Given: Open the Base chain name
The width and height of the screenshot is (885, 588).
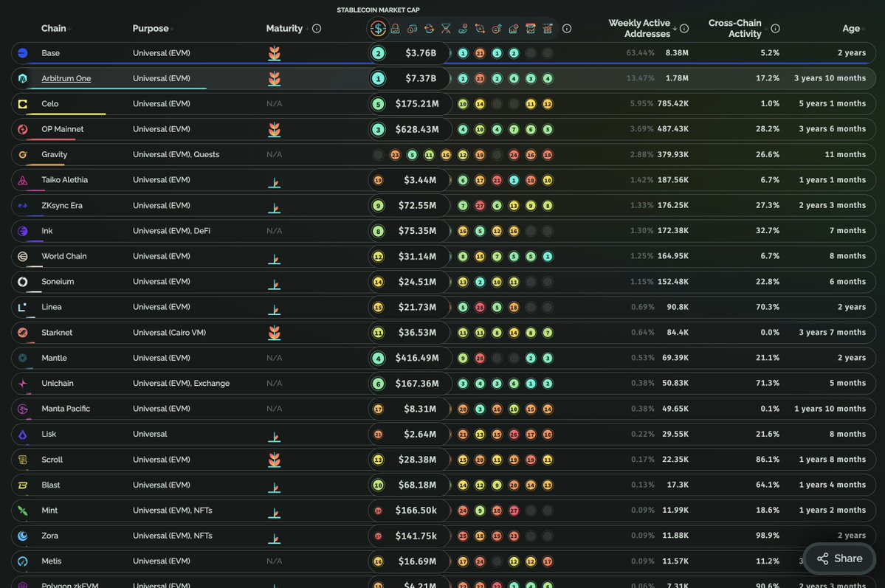Looking at the screenshot, I should pyautogui.click(x=50, y=53).
